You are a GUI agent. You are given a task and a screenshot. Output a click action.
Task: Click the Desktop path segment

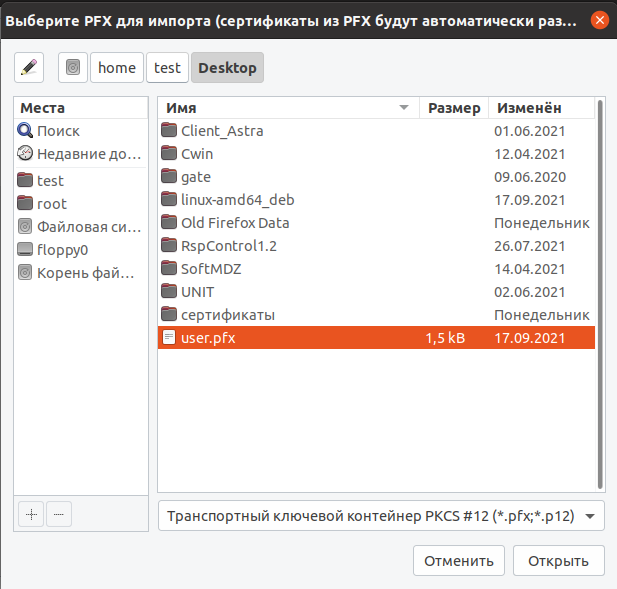(x=227, y=68)
